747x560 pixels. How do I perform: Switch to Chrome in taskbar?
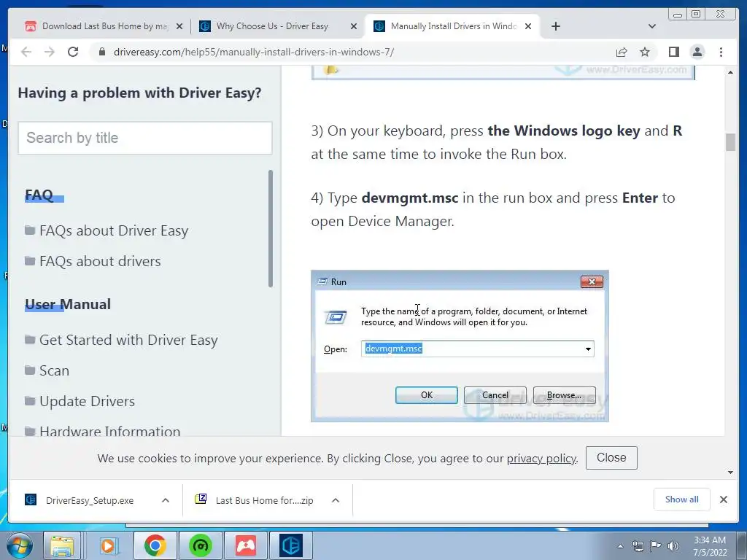point(155,545)
